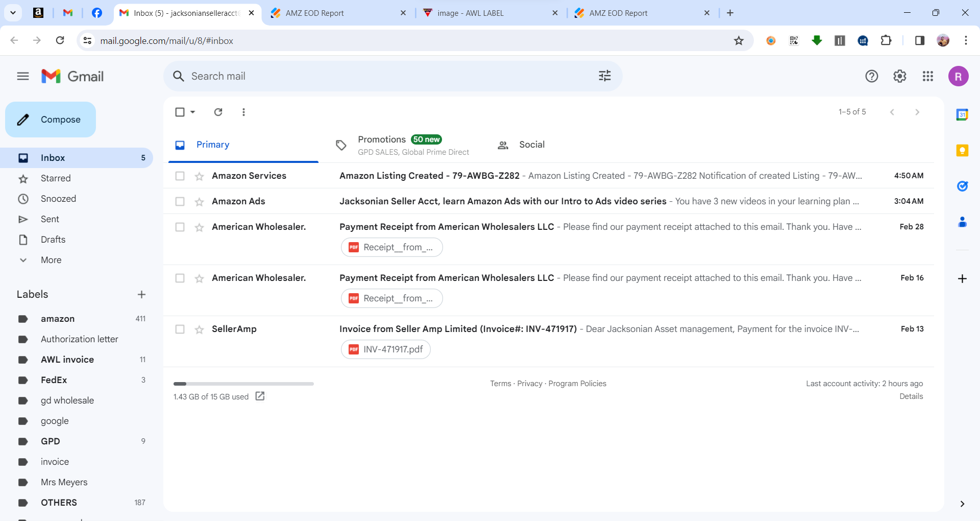Open Google Calendar side panel icon

tap(962, 114)
